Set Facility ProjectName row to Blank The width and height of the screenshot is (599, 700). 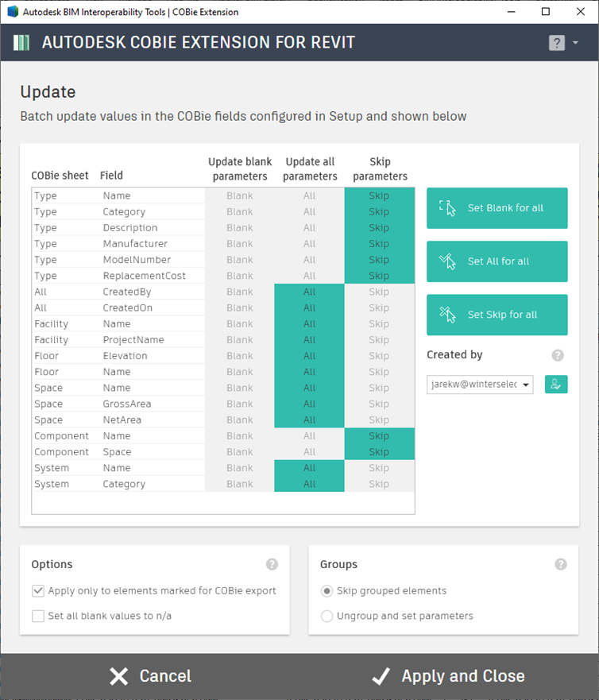click(240, 340)
